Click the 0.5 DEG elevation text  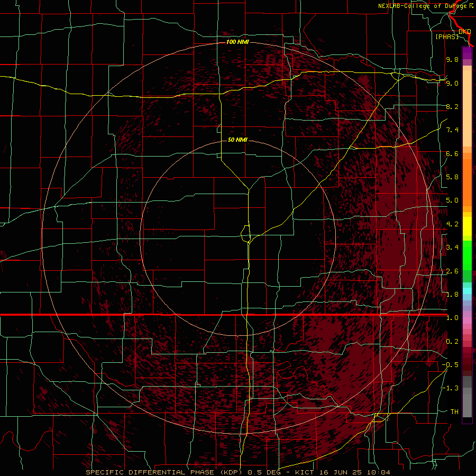pos(265,472)
